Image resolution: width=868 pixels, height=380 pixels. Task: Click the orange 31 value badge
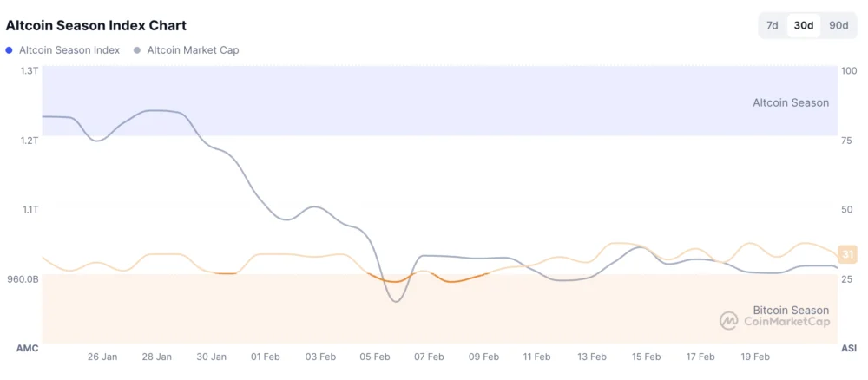pyautogui.click(x=849, y=253)
